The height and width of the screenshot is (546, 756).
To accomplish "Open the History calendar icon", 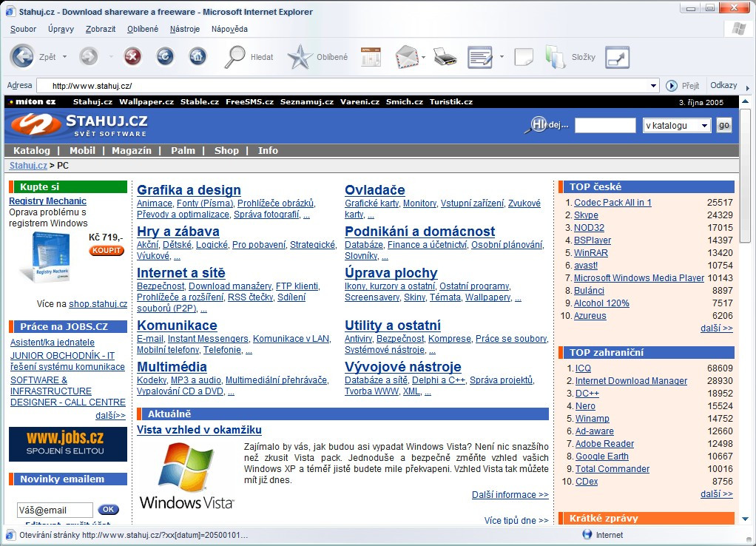I will coord(371,57).
